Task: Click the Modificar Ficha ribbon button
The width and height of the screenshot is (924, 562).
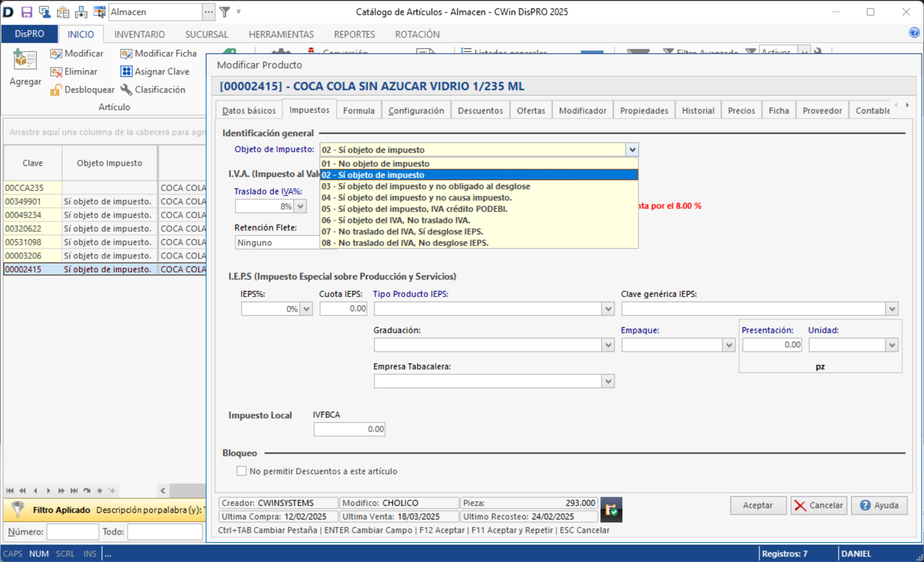Action: [x=158, y=53]
